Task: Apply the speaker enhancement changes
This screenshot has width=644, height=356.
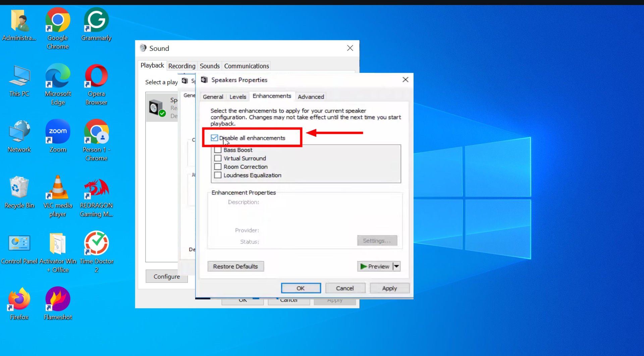Action: coord(389,288)
